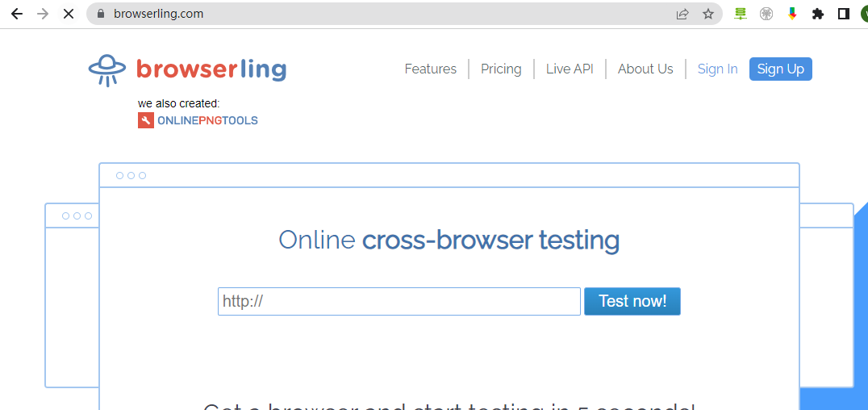Open the Pricing page
Screen dimensions: 868x410
(501, 69)
